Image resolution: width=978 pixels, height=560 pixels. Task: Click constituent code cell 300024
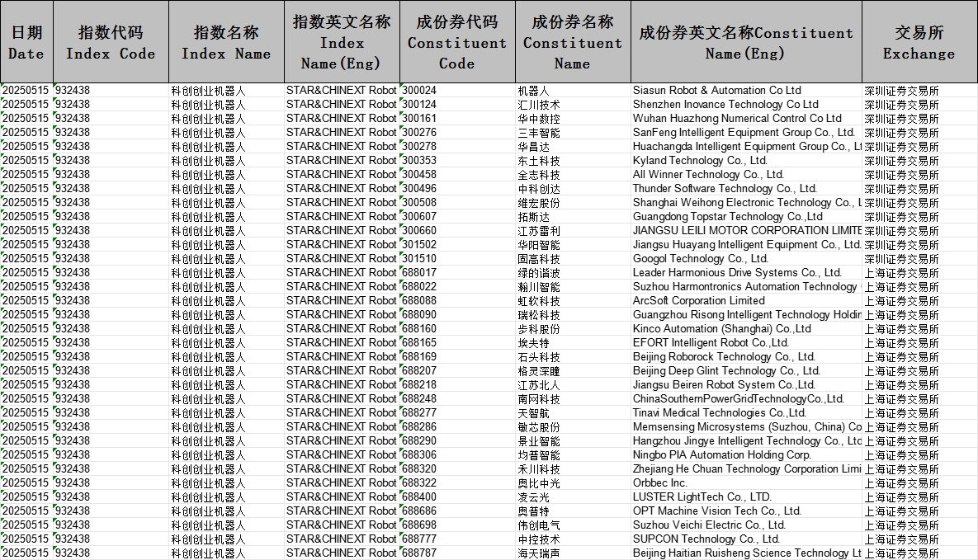457,91
